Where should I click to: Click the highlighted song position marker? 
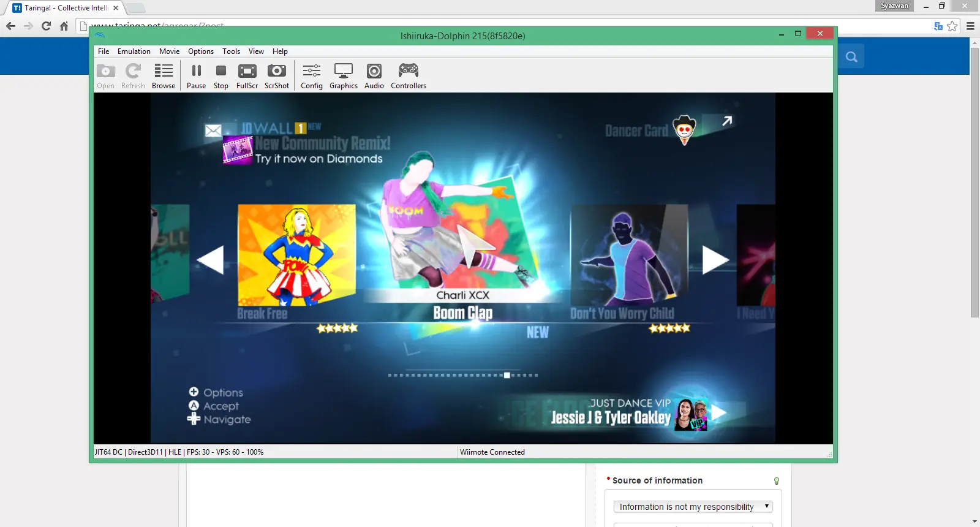tap(507, 375)
